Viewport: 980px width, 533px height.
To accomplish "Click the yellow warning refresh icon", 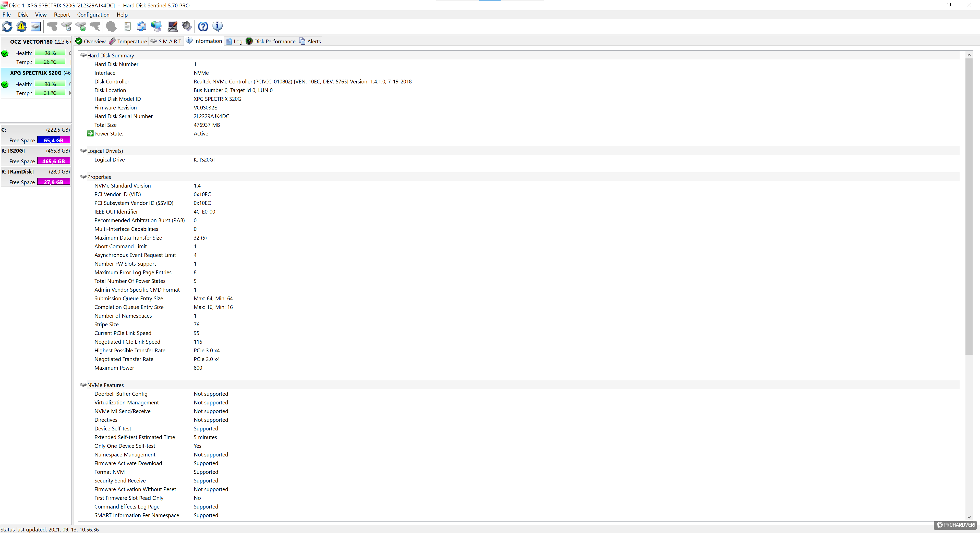I will click(21, 26).
